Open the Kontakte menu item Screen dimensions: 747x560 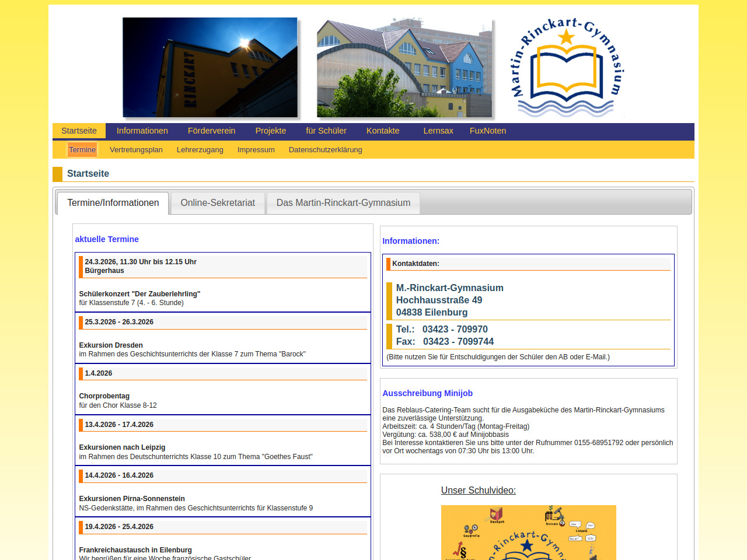383,131
